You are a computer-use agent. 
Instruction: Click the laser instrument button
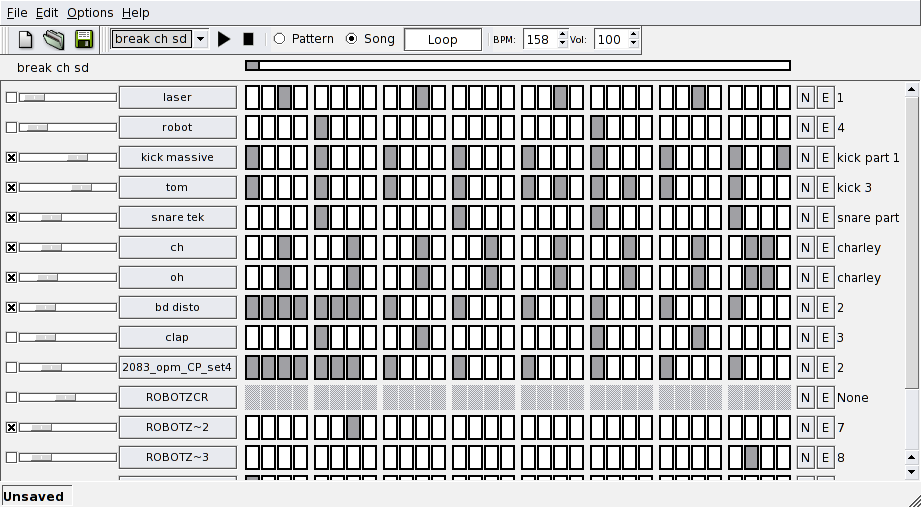click(177, 98)
